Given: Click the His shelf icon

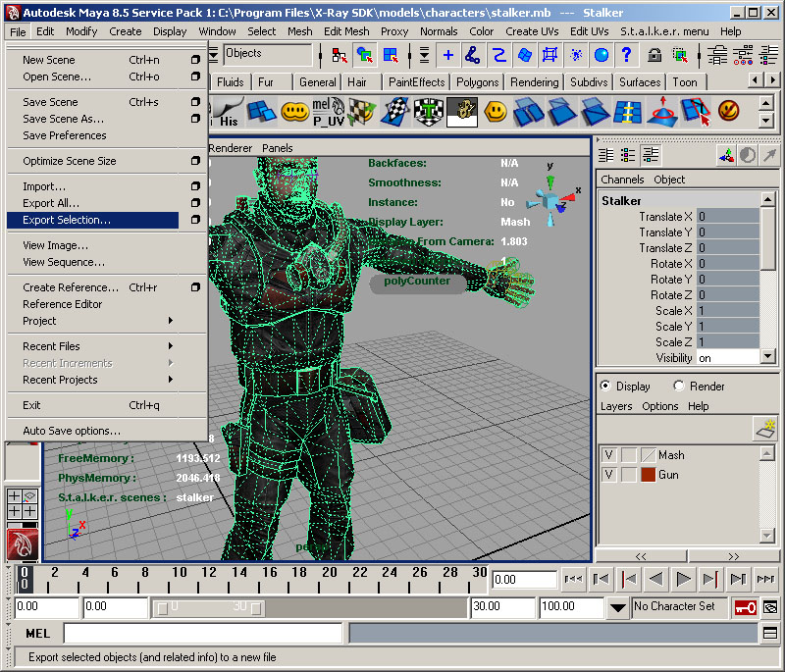Looking at the screenshot, I should click(227, 112).
